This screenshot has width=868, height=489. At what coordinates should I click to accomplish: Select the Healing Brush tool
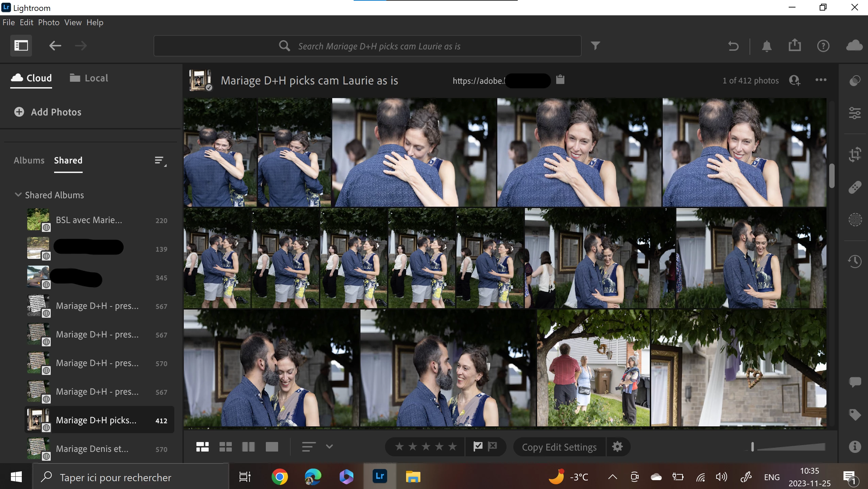[x=855, y=187]
